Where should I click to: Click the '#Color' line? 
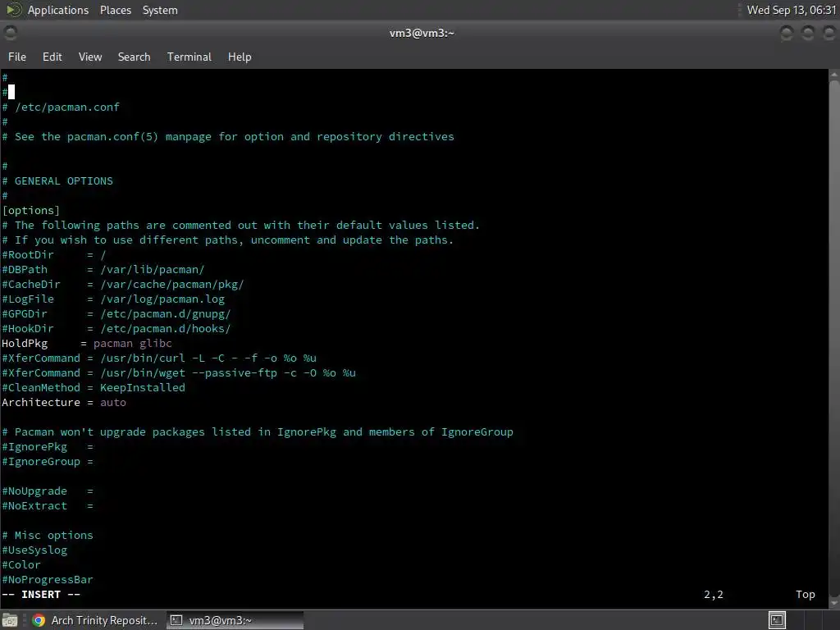pyautogui.click(x=21, y=564)
